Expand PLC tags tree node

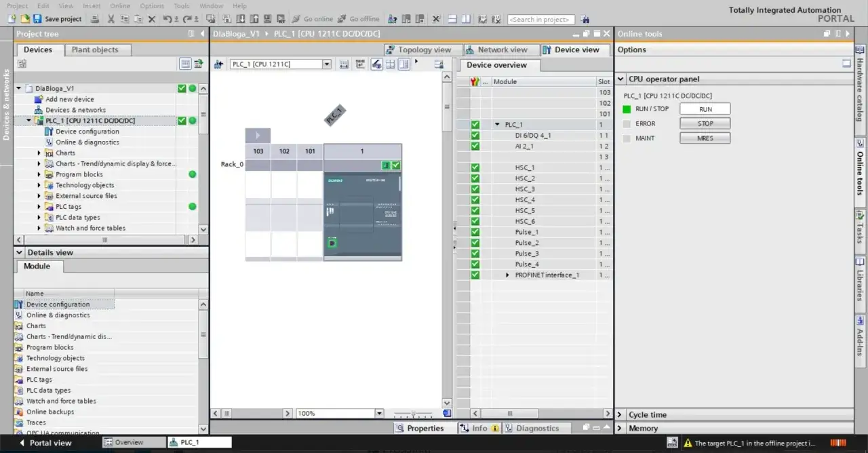point(39,207)
